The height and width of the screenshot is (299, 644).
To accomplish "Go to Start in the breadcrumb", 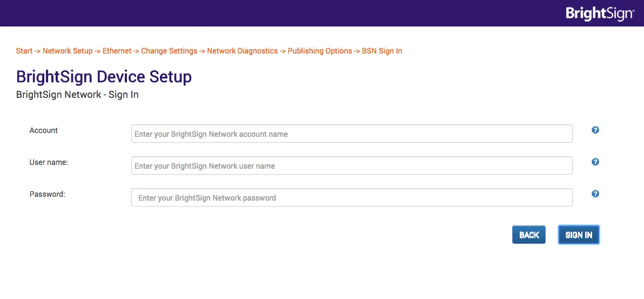I will click(x=24, y=51).
